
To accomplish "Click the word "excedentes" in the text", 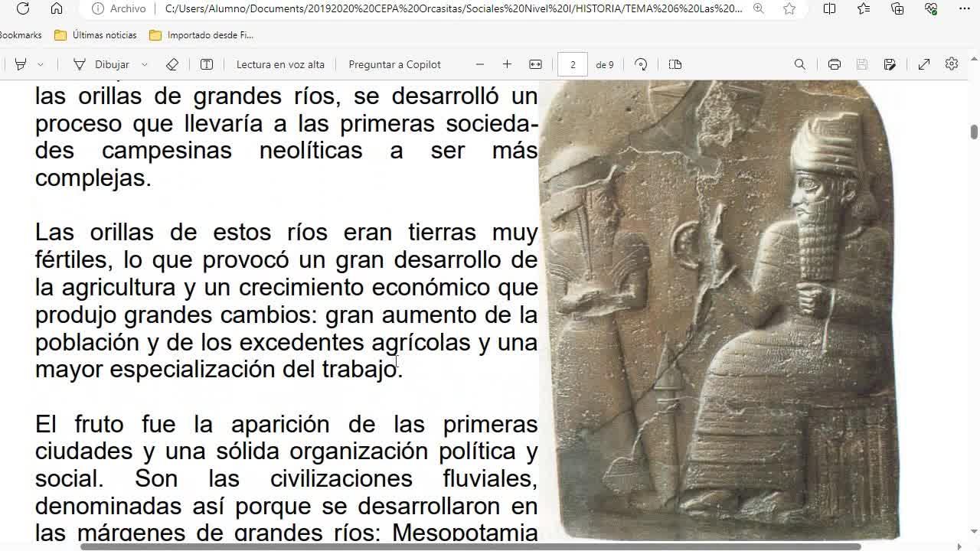I will tap(302, 342).
